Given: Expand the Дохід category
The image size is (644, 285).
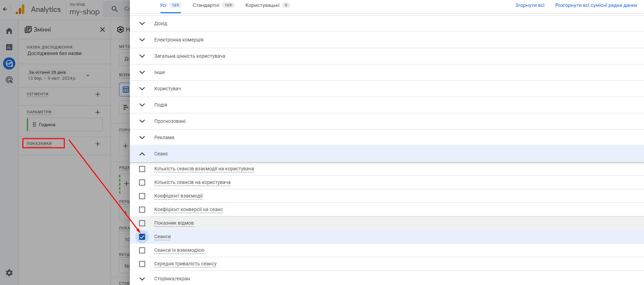Looking at the screenshot, I should coord(142,23).
